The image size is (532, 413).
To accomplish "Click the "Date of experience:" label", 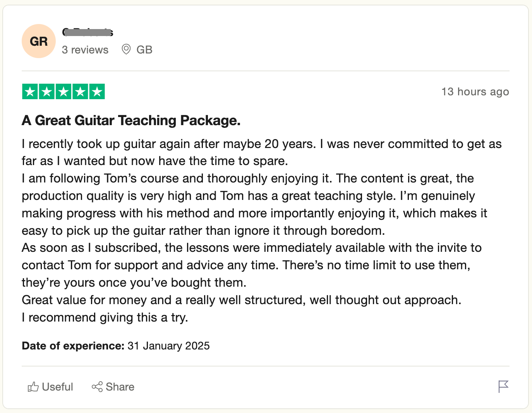I will click(x=73, y=346).
